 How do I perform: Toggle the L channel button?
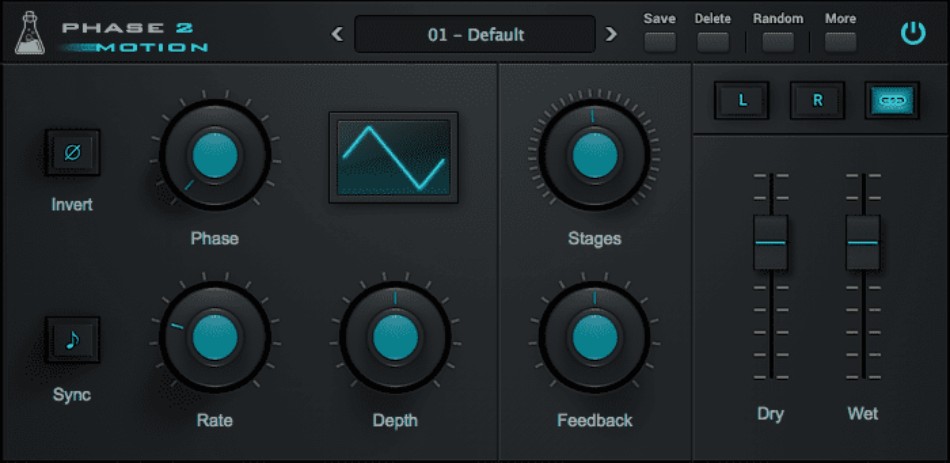click(x=742, y=101)
